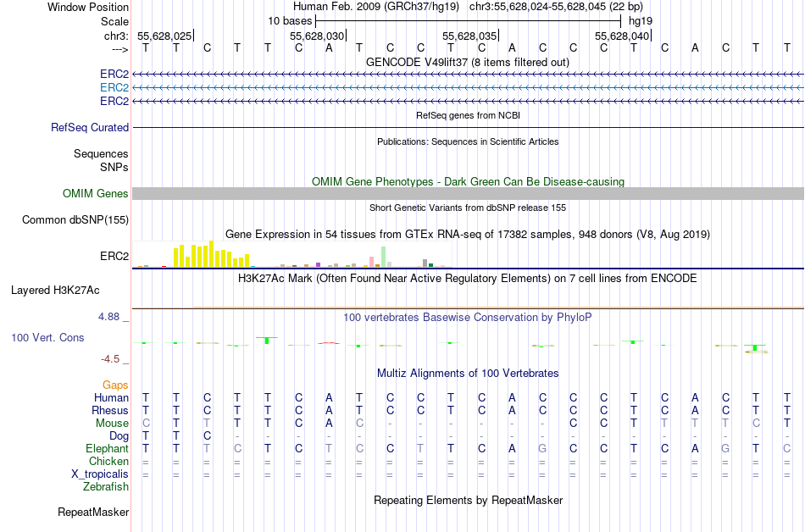Click the hg19 label beside scale bar
Image resolution: width=805 pixels, height=532 pixels.
tap(641, 21)
